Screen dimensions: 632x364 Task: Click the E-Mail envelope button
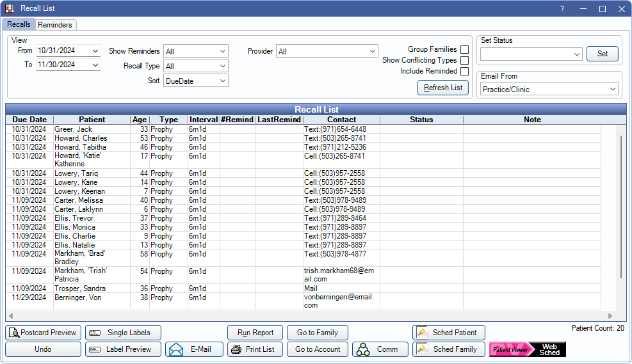click(x=194, y=349)
